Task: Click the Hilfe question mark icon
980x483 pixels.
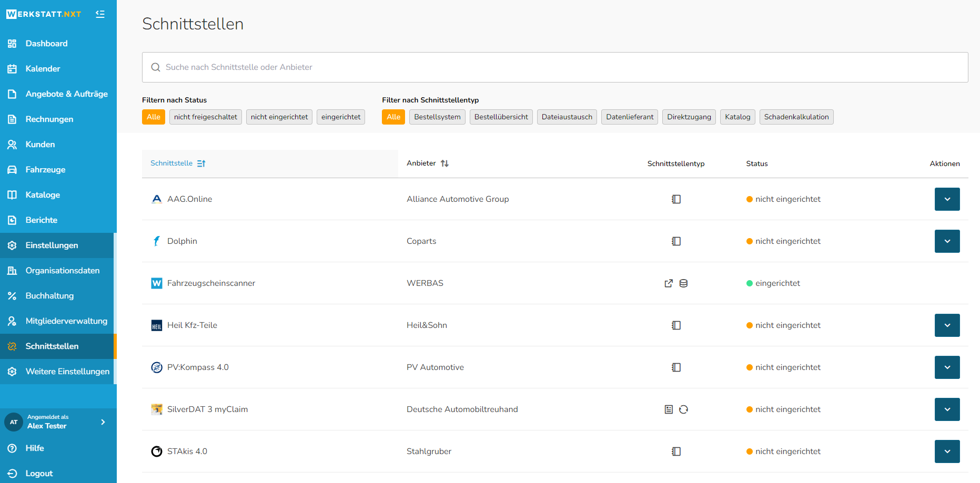Action: [12, 448]
